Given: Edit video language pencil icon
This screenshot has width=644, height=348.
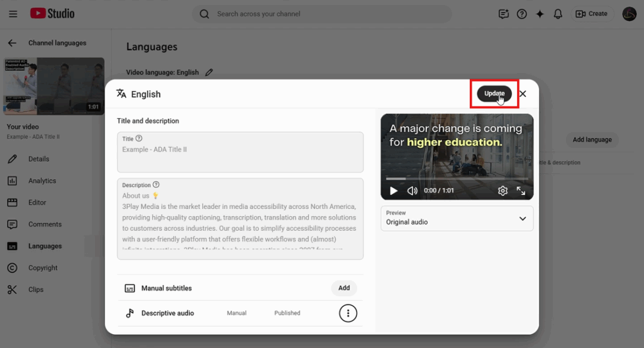Looking at the screenshot, I should click(x=209, y=72).
